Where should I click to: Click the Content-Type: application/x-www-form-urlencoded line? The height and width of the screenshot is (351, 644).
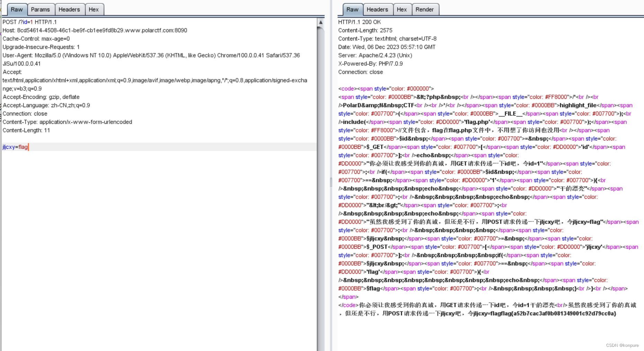coord(68,122)
